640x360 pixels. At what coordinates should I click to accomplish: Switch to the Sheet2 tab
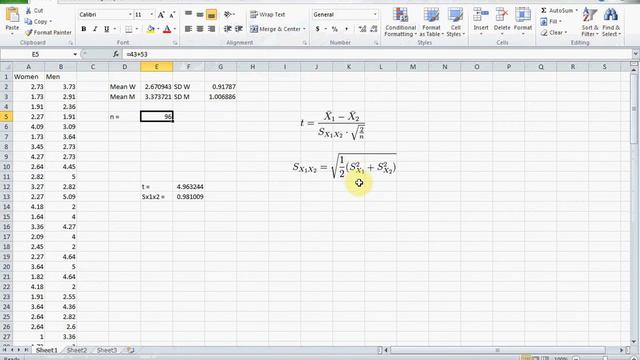(77, 350)
